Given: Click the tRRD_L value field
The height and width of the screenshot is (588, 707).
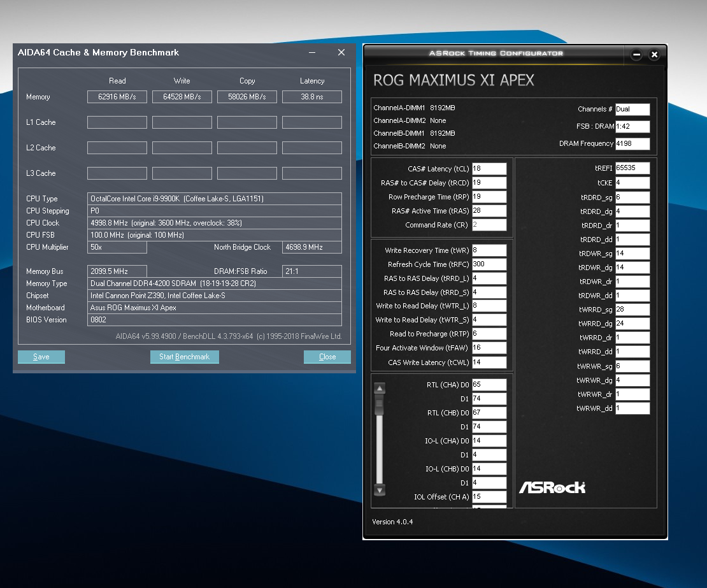Looking at the screenshot, I should 489,278.
